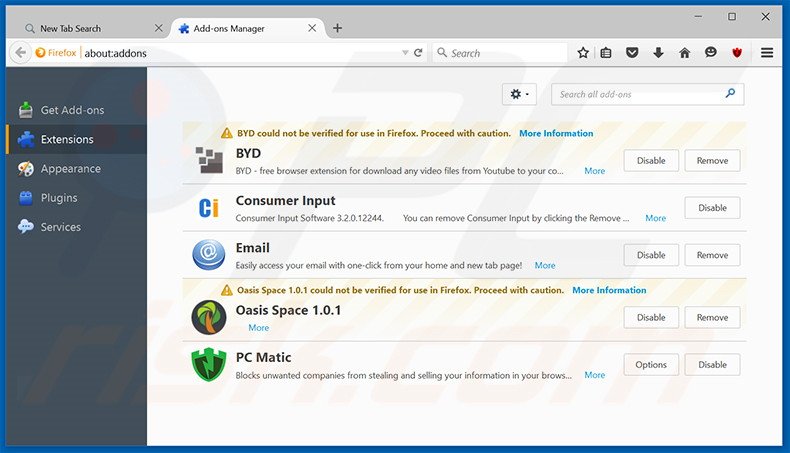Disable the BYD extension
The width and height of the screenshot is (790, 453).
[651, 160]
